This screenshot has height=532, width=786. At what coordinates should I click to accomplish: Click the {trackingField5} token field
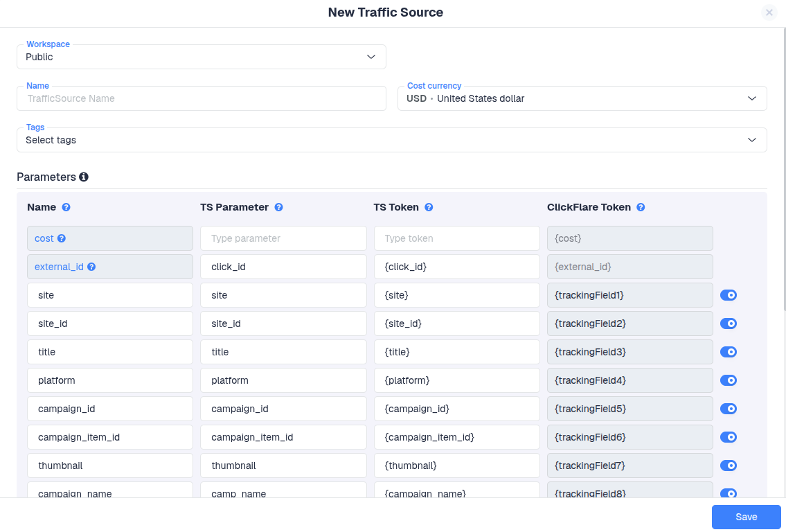(x=630, y=409)
